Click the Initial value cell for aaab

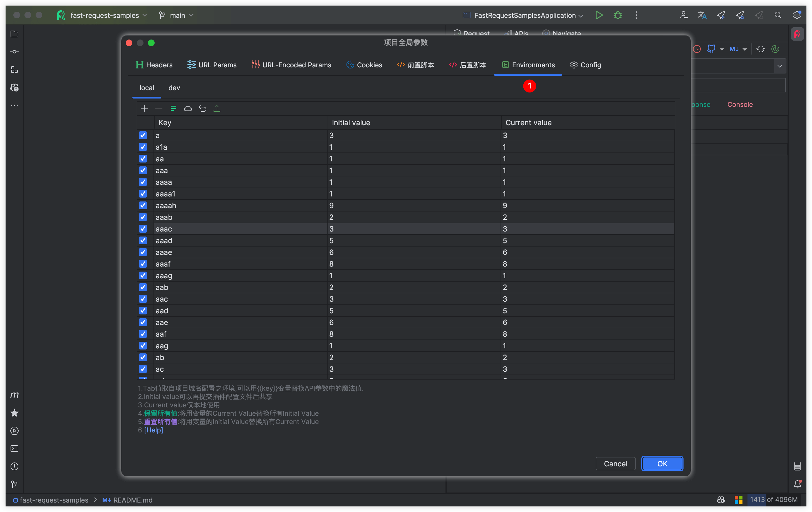point(414,217)
